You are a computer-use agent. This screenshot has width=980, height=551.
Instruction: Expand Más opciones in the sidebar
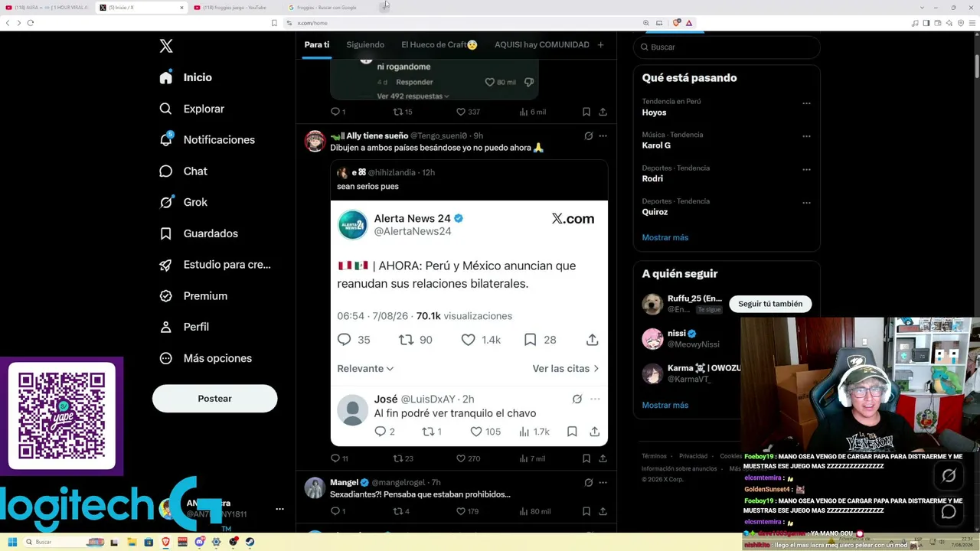coord(206,358)
